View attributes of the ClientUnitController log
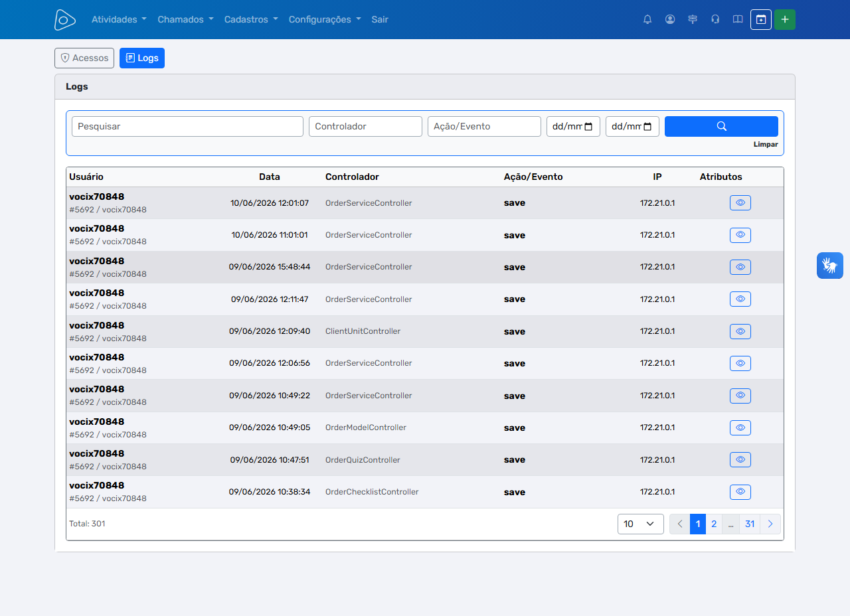 coord(740,331)
